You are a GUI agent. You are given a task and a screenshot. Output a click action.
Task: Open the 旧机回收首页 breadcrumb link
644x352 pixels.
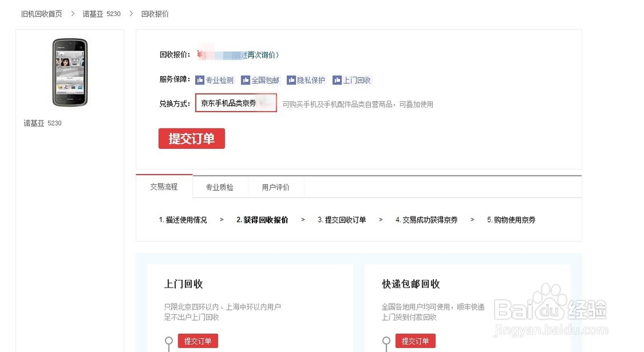click(x=41, y=14)
